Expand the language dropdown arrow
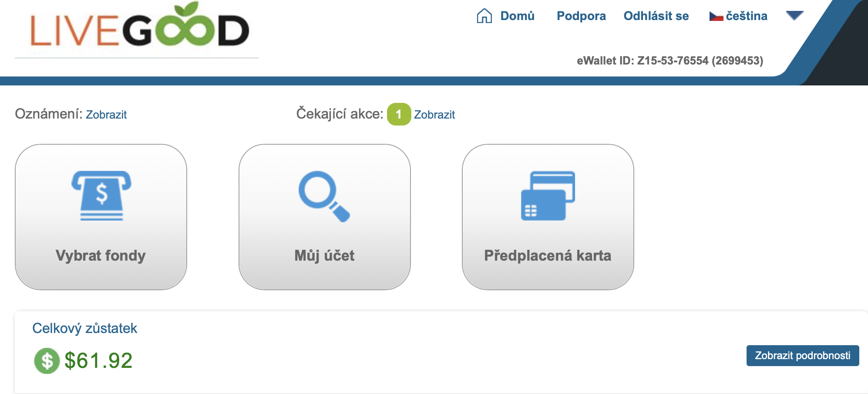Viewport: 868px width, 394px height. [x=794, y=16]
